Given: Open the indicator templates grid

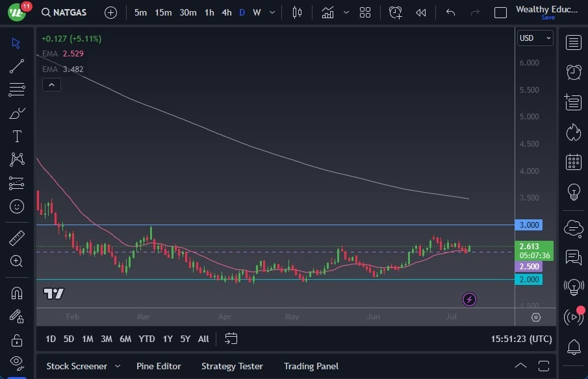Looking at the screenshot, I should click(x=365, y=12).
